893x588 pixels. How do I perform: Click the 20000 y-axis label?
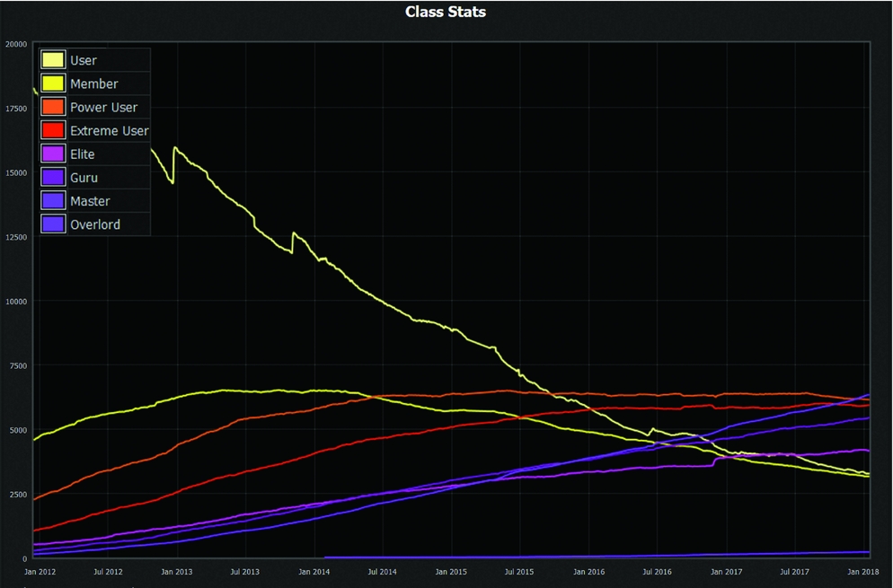point(15,44)
